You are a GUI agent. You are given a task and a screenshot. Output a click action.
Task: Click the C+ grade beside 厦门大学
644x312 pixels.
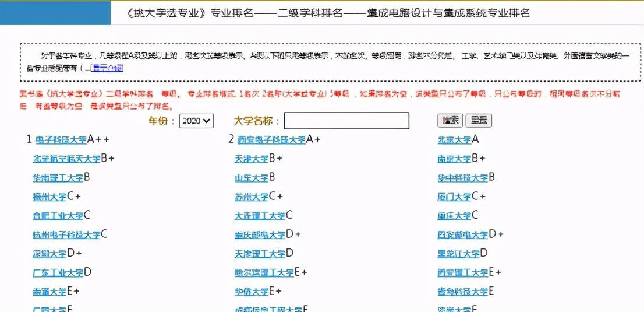[x=479, y=197]
